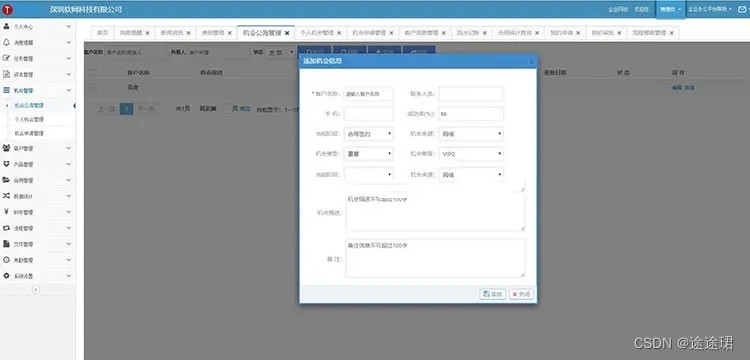
Task: Open the 机会等级 dropdown showing VIP2
Action: click(471, 154)
